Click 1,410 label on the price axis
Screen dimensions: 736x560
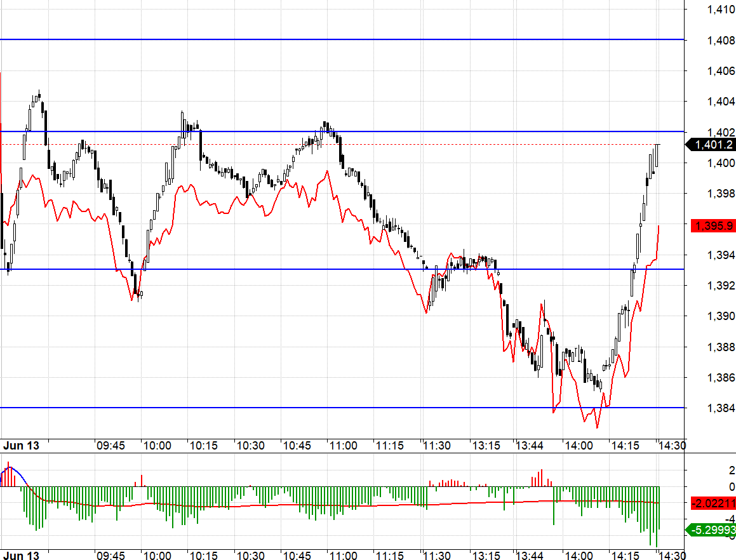point(721,9)
